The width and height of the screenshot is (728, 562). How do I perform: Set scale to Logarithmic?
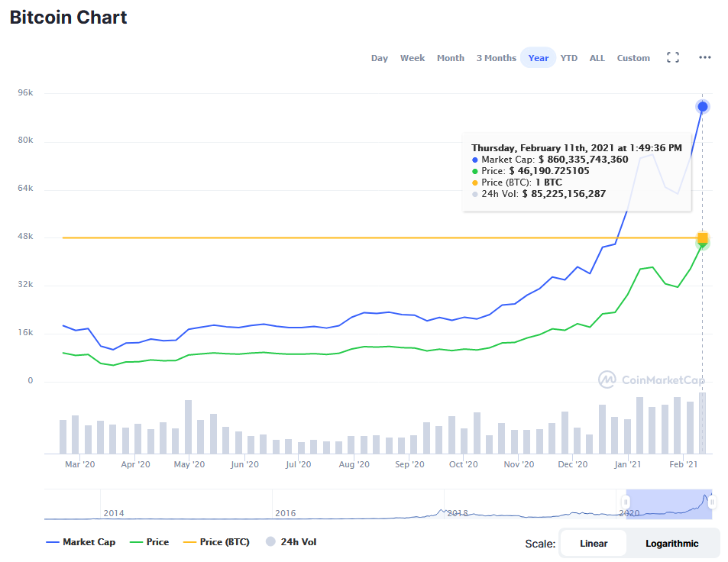(671, 544)
